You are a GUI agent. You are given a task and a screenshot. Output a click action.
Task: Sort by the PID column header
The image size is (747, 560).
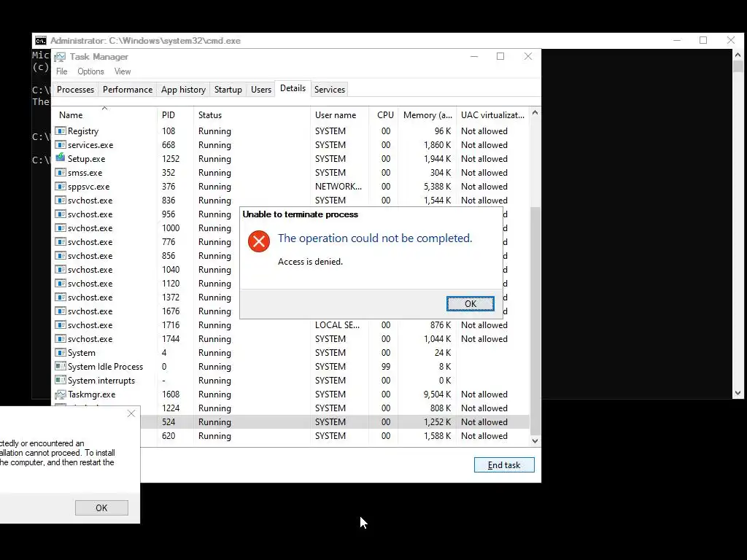click(175, 114)
